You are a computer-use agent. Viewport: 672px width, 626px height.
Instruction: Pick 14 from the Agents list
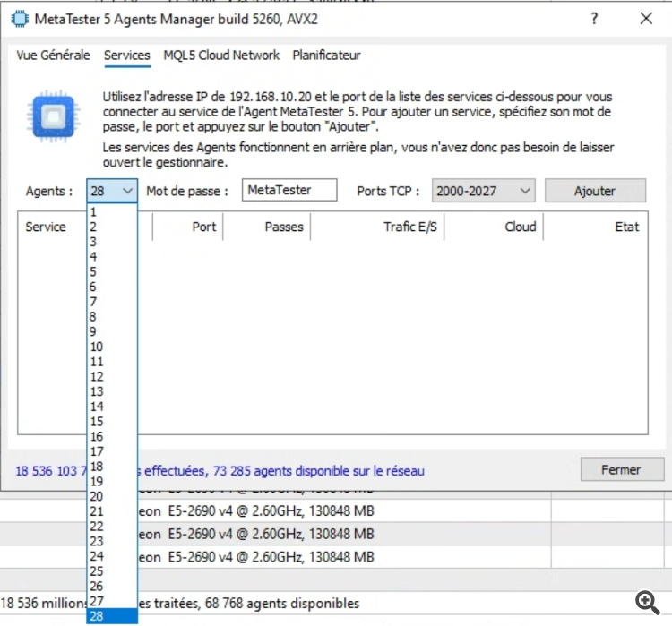click(x=112, y=407)
